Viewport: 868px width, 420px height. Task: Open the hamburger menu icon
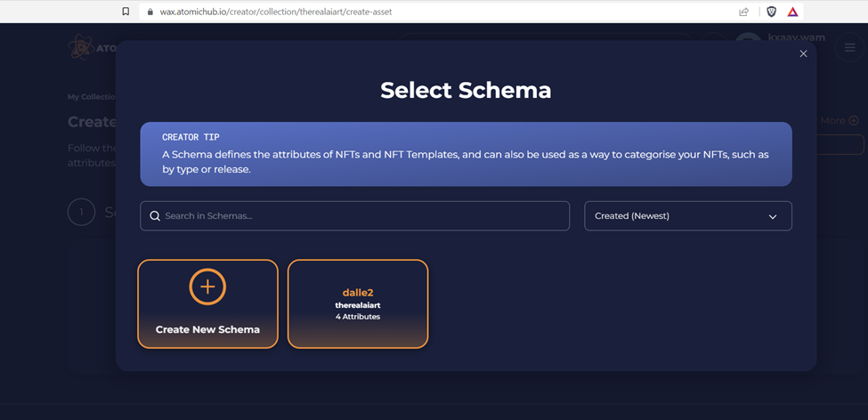click(x=849, y=47)
